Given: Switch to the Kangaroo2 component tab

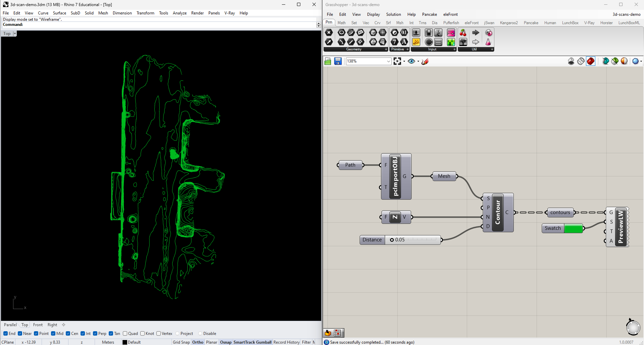Looking at the screenshot, I should 508,23.
